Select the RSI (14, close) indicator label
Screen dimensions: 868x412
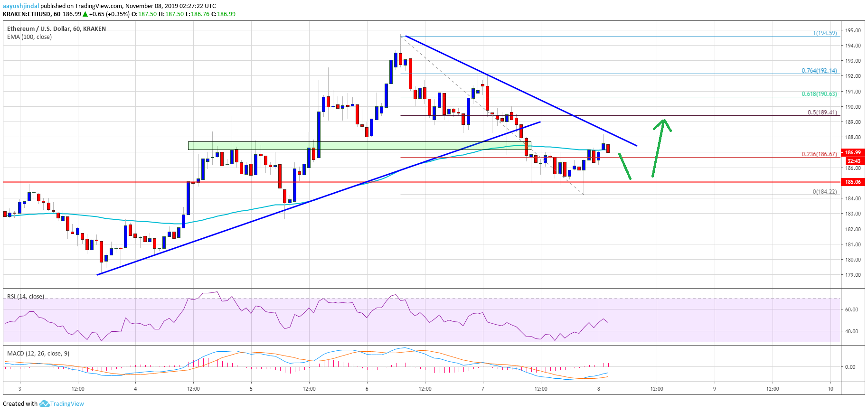(x=26, y=297)
